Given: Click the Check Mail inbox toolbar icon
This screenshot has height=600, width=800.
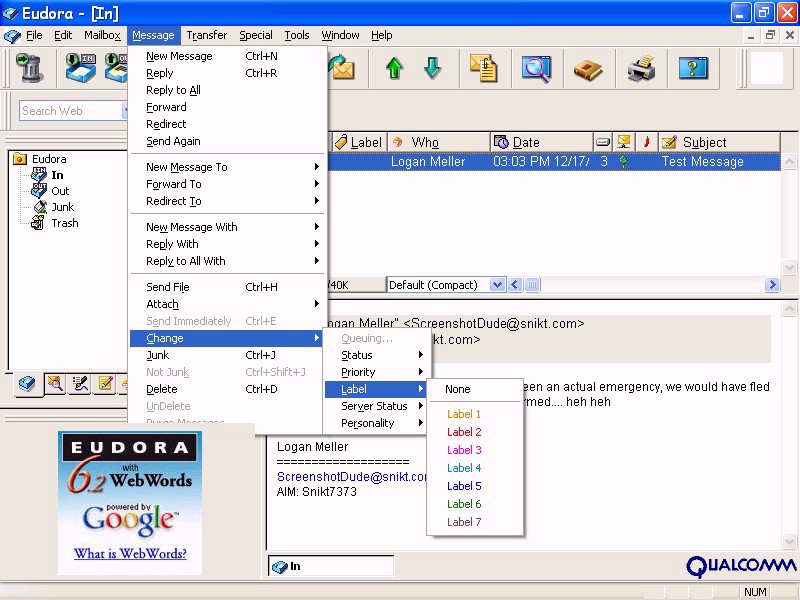Looking at the screenshot, I should click(81, 67).
